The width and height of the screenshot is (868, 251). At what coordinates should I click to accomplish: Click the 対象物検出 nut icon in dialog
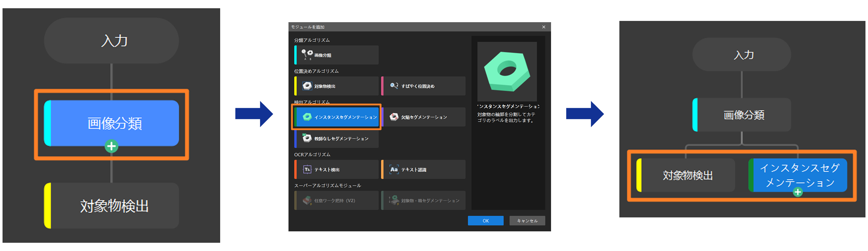(x=307, y=86)
